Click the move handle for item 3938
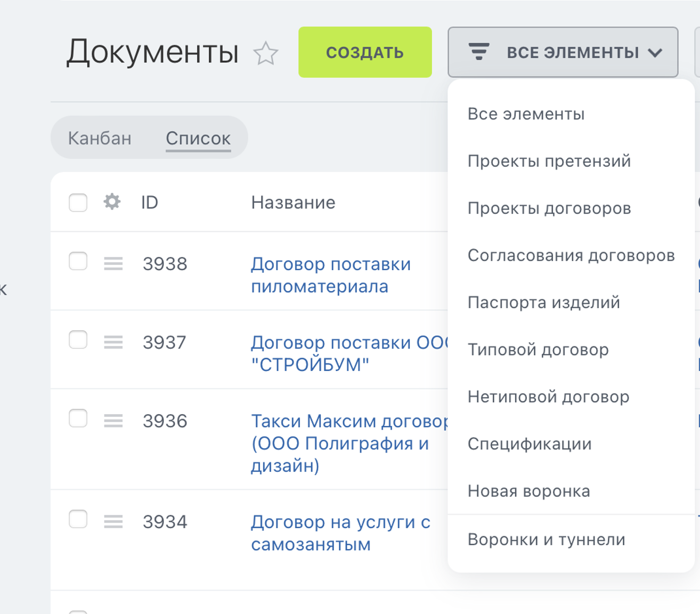The width and height of the screenshot is (700, 614). click(113, 263)
